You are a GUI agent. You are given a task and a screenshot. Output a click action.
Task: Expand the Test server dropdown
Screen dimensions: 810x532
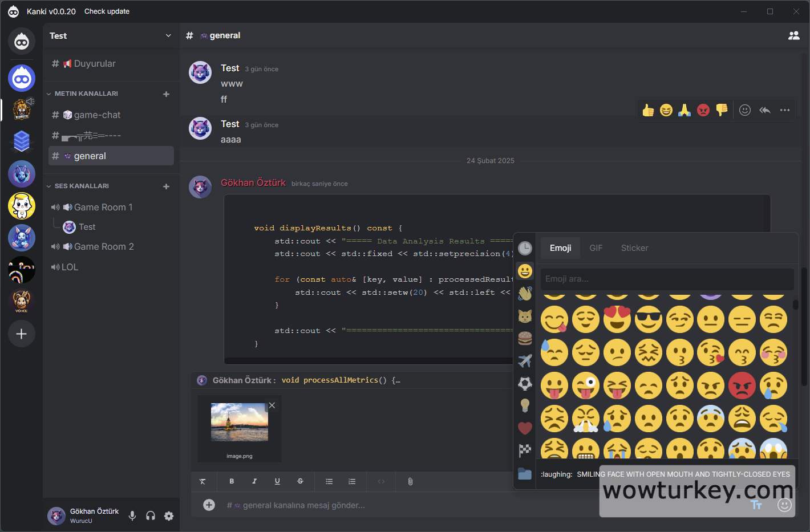click(168, 35)
